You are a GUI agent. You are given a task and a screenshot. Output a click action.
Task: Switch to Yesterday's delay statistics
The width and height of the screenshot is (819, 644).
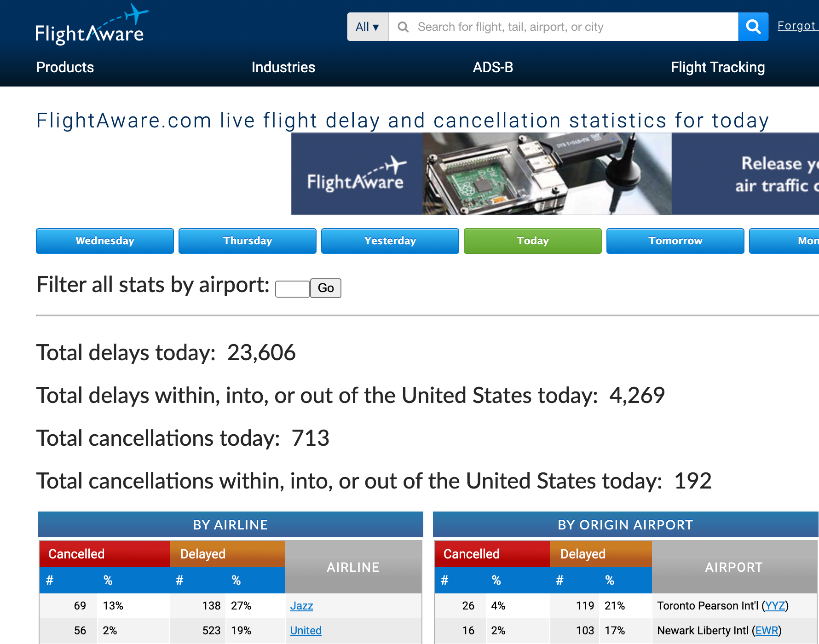pos(390,241)
